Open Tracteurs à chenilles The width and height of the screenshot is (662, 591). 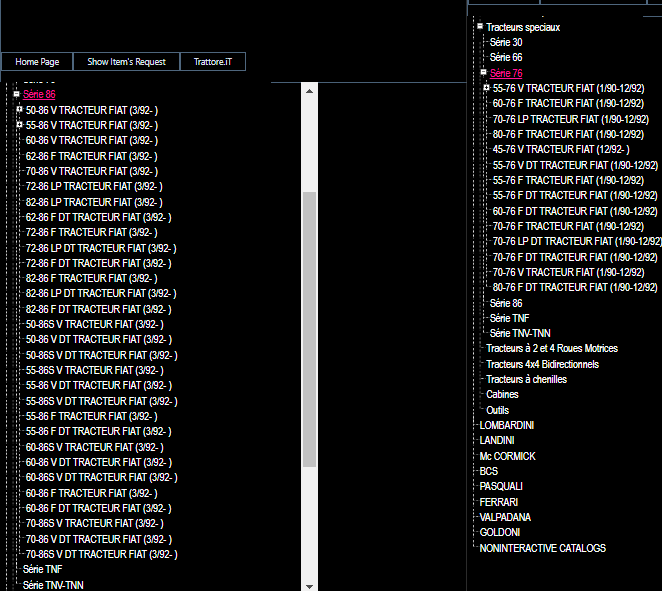tap(526, 380)
